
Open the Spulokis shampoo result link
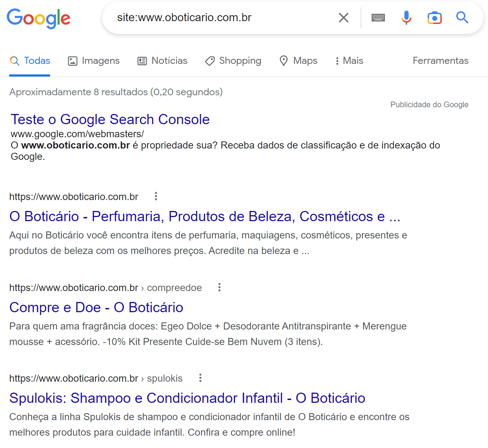pyautogui.click(x=187, y=398)
